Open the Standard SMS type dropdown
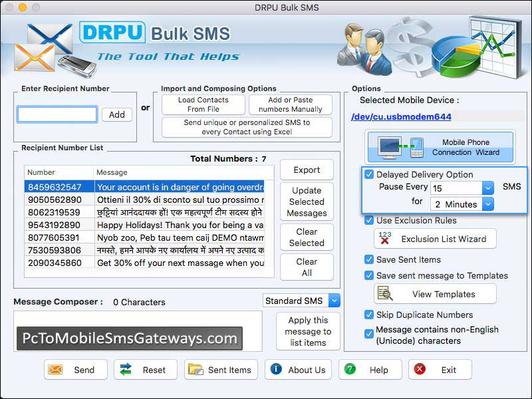532x399 pixels. (x=334, y=301)
